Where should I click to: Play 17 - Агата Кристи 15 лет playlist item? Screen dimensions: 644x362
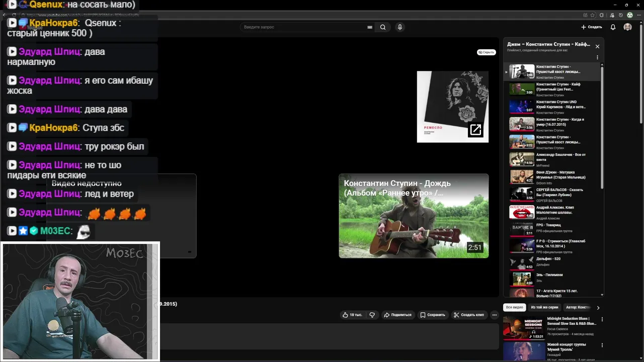point(552,293)
